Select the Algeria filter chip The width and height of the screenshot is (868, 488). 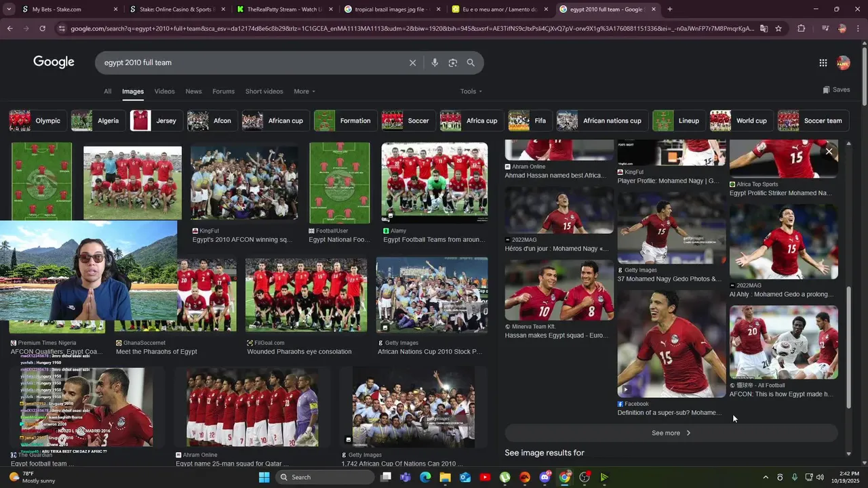(x=98, y=121)
